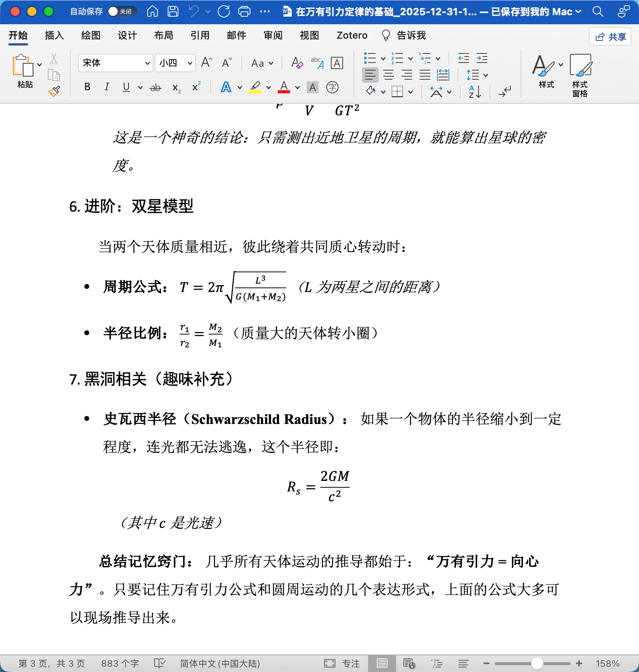This screenshot has width=639, height=672.
Task: Expand the line spacing dropdown
Action: pyautogui.click(x=486, y=75)
